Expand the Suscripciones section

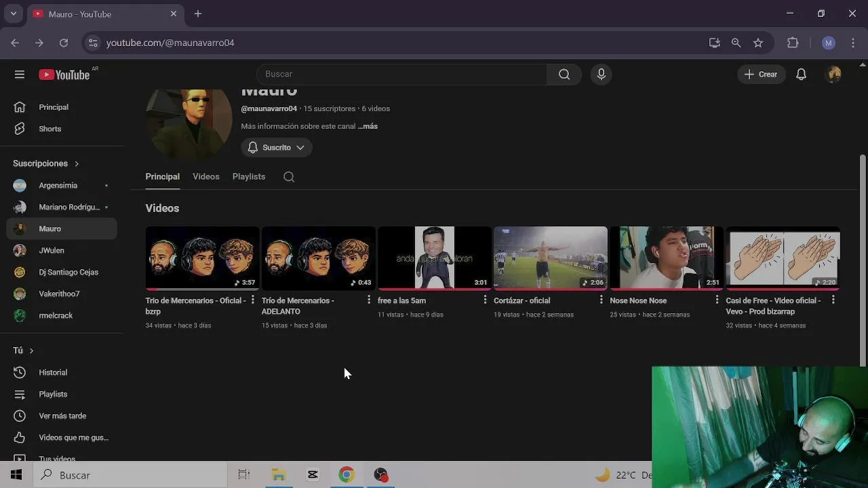point(46,163)
